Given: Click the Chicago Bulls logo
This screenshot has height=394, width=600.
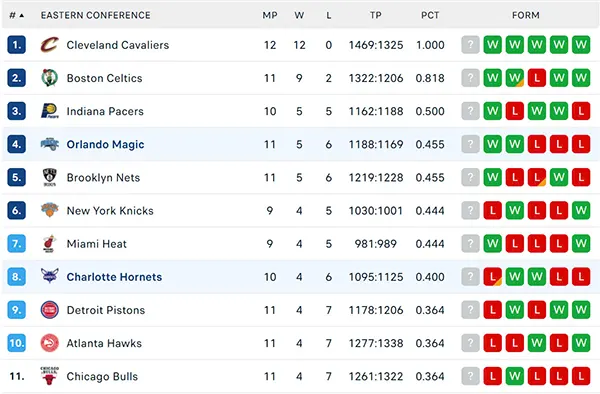Looking at the screenshot, I should (50, 376).
